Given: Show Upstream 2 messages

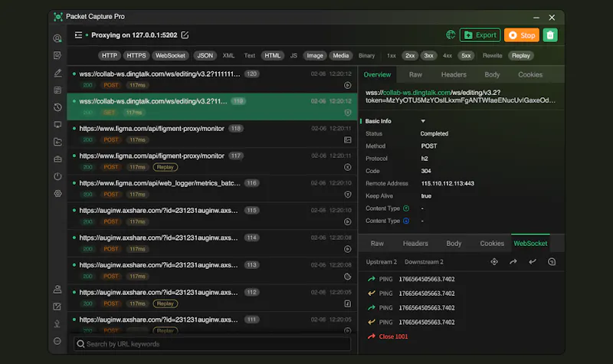Looking at the screenshot, I should [x=381, y=262].
